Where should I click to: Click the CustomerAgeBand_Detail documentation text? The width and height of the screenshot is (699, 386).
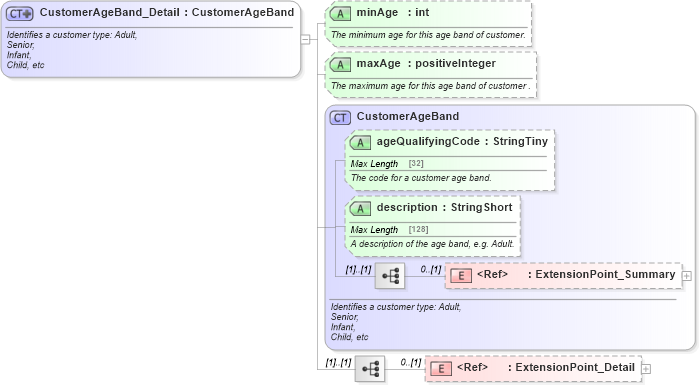click(72, 49)
